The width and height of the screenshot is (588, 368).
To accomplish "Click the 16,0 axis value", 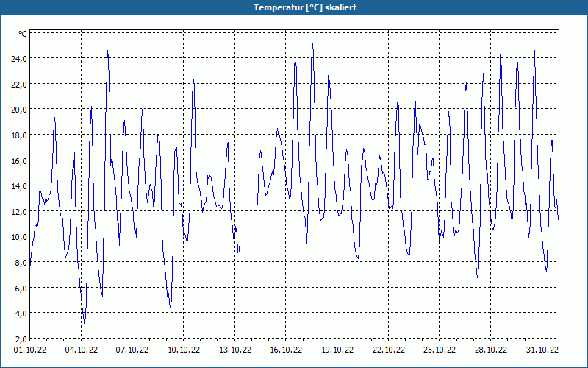I will 19,160.
